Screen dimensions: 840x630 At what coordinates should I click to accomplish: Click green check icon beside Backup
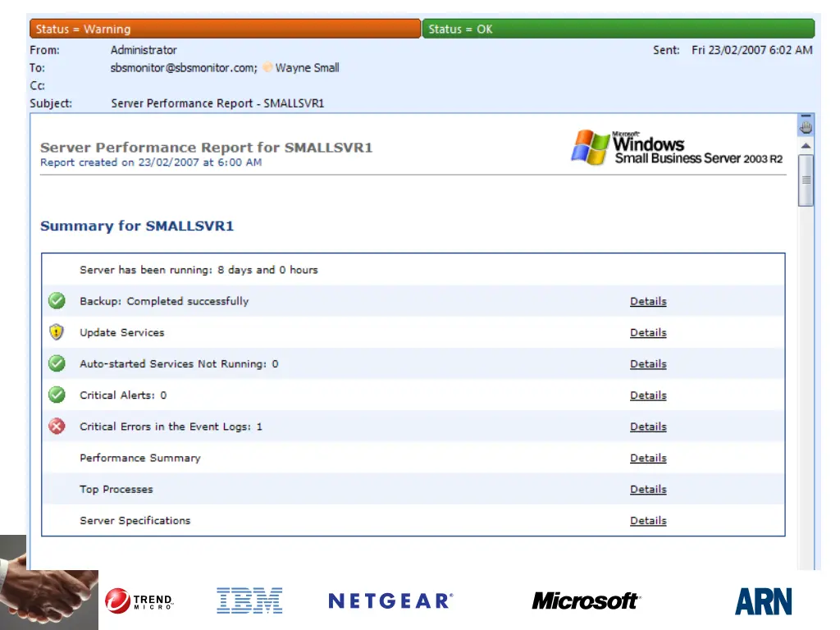coord(57,301)
